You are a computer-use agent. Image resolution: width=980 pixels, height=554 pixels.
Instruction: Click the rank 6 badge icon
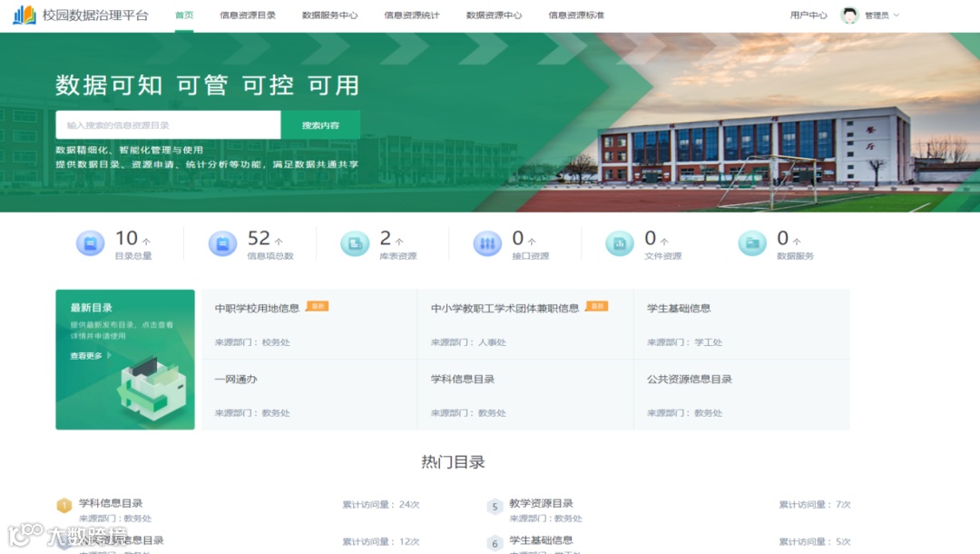495,543
